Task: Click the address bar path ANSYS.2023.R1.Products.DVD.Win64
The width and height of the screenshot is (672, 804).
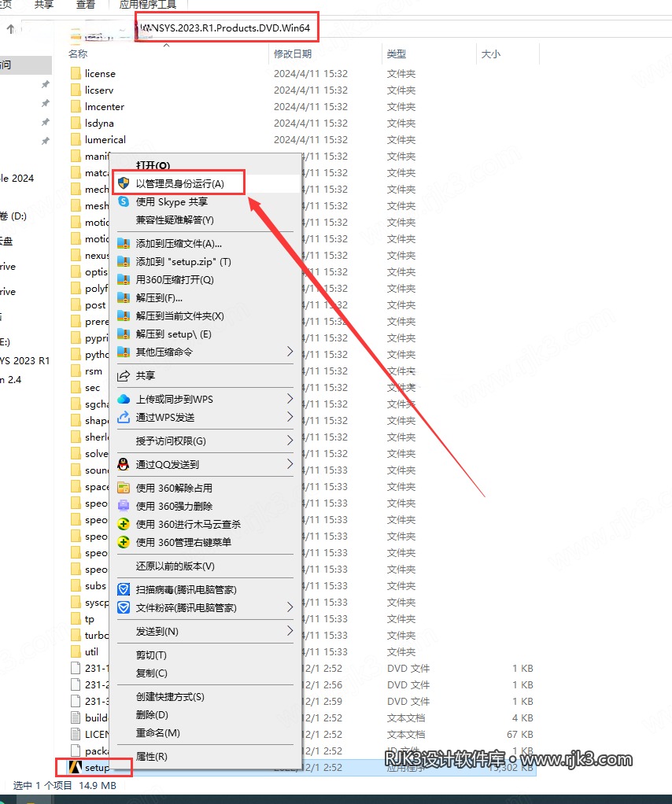Action: click(x=226, y=28)
